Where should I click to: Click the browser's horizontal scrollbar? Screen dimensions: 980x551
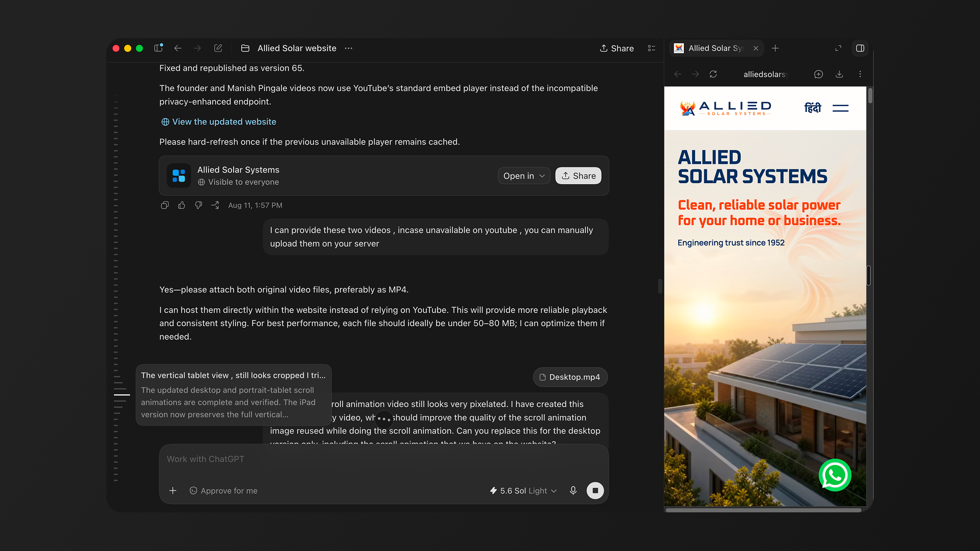[763, 510]
